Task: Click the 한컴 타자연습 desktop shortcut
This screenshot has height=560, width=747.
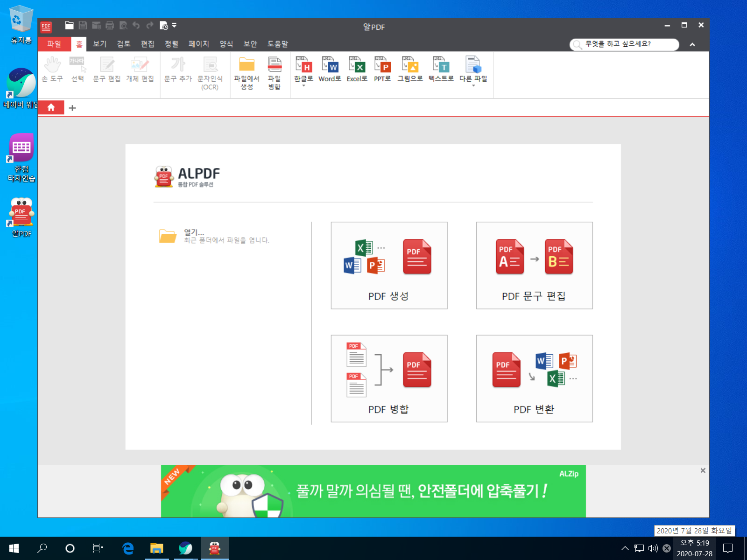Action: 21,158
